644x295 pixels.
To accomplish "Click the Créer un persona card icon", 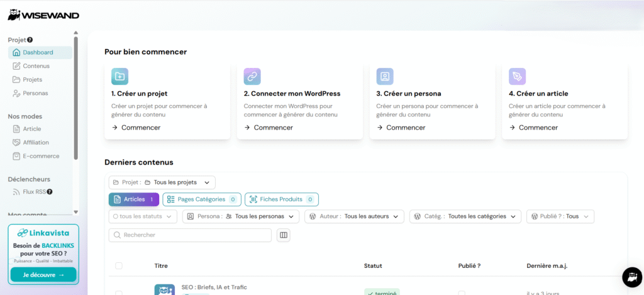I will click(x=385, y=76).
